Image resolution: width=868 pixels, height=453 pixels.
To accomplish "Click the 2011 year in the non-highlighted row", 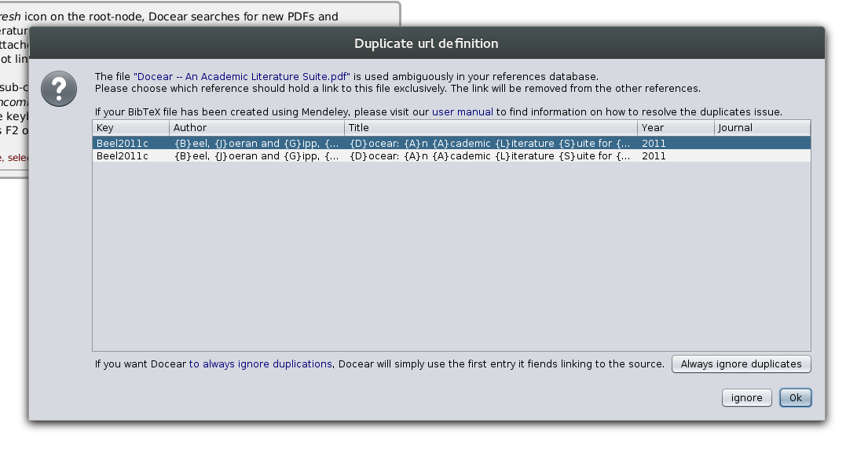I will [x=654, y=156].
